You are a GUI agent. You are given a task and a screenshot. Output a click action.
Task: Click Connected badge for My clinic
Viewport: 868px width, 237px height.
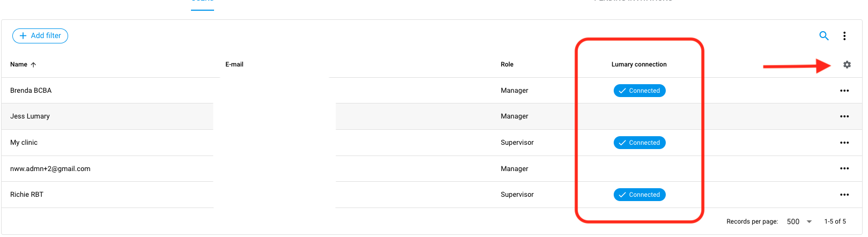pos(639,143)
